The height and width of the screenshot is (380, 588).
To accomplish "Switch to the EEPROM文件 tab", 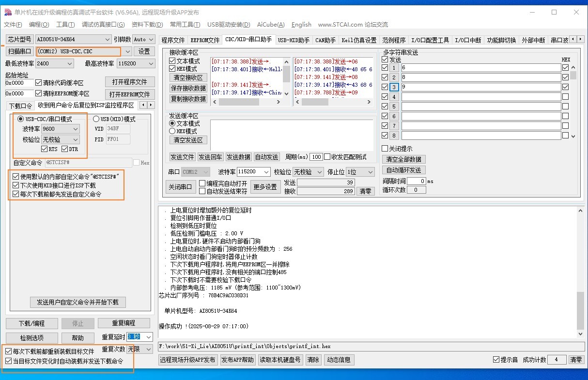I will (205, 40).
